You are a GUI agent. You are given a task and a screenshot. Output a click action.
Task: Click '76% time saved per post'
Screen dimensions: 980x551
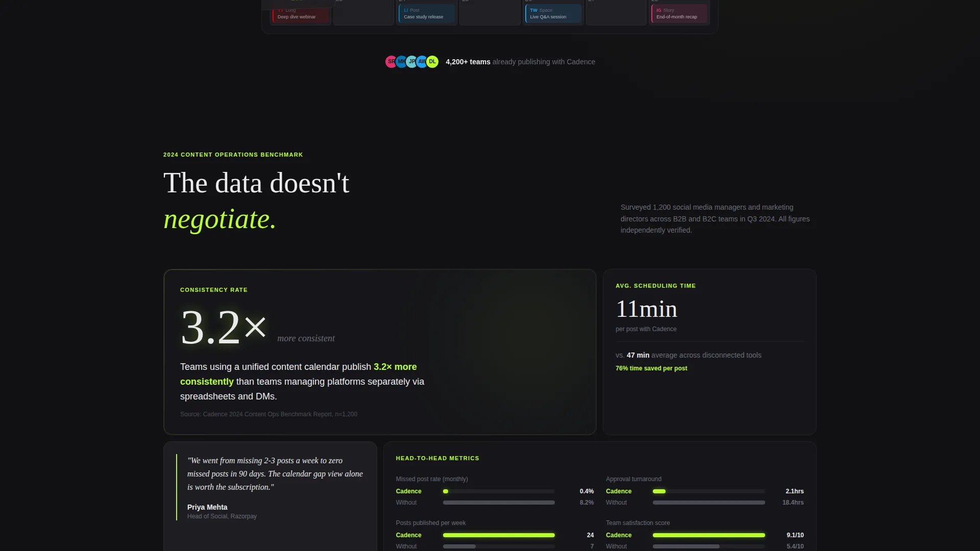[651, 368]
